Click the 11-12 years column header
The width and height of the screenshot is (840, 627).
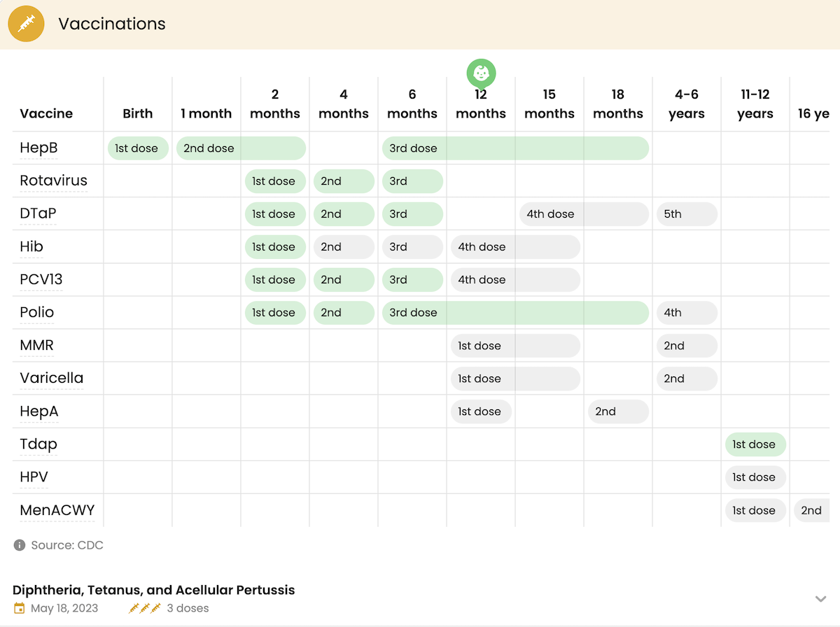[755, 104]
